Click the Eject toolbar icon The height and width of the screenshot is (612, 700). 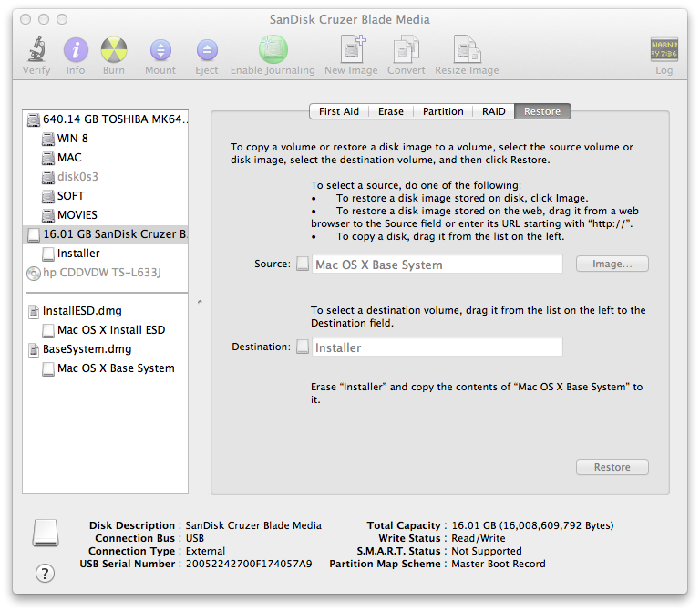point(207,50)
